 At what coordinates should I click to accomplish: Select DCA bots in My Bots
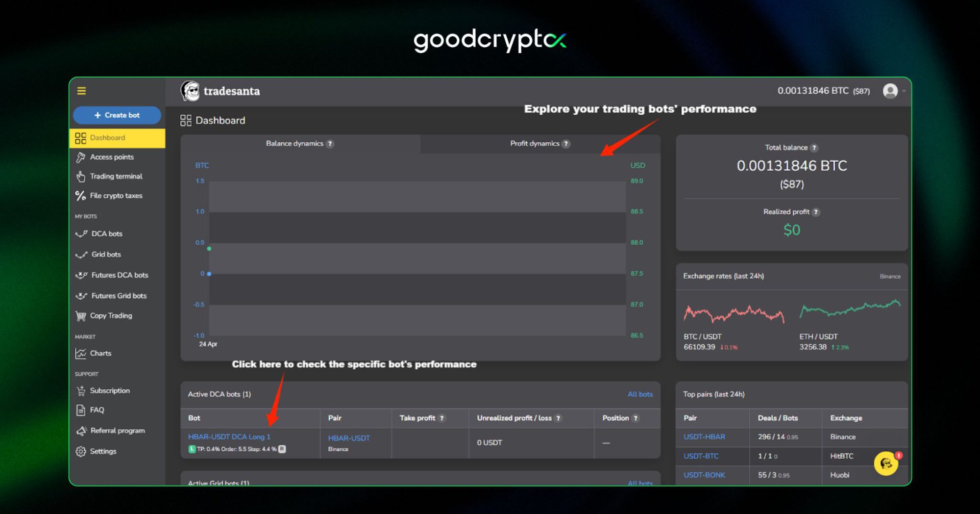pyautogui.click(x=107, y=234)
